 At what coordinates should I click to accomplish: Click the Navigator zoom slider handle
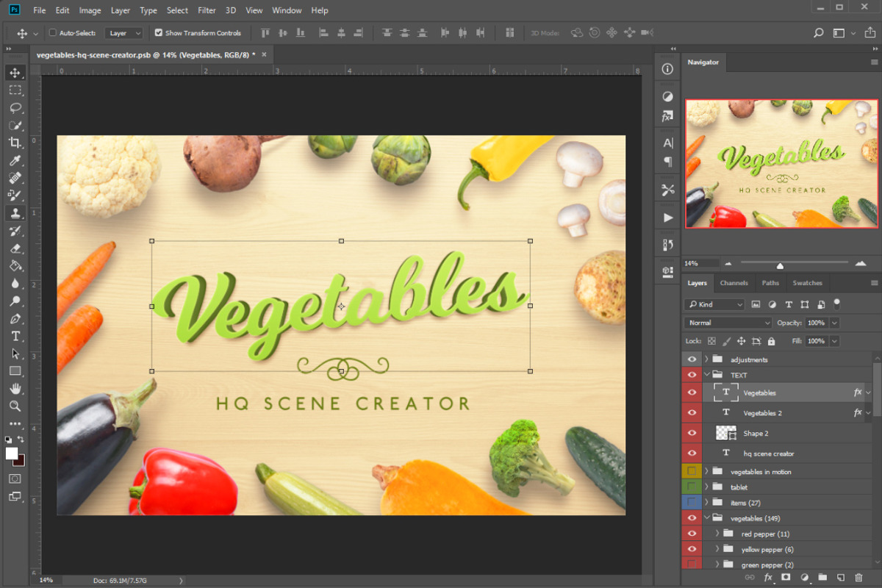[780, 265]
